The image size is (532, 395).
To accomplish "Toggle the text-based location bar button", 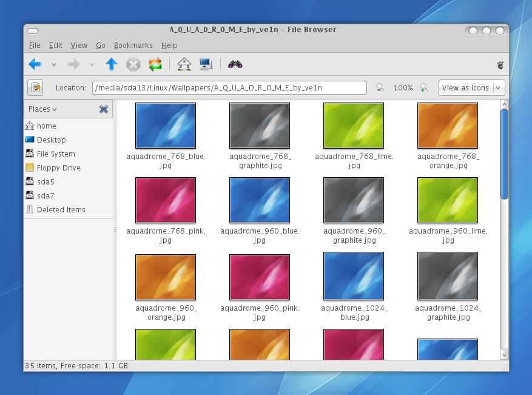I will 35,87.
